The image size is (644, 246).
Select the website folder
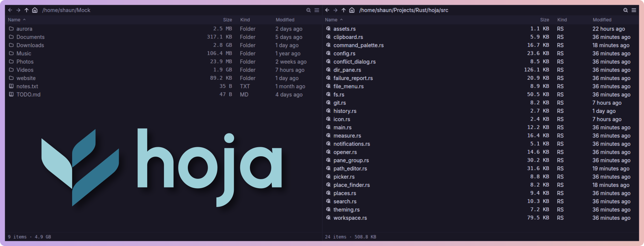(163, 78)
